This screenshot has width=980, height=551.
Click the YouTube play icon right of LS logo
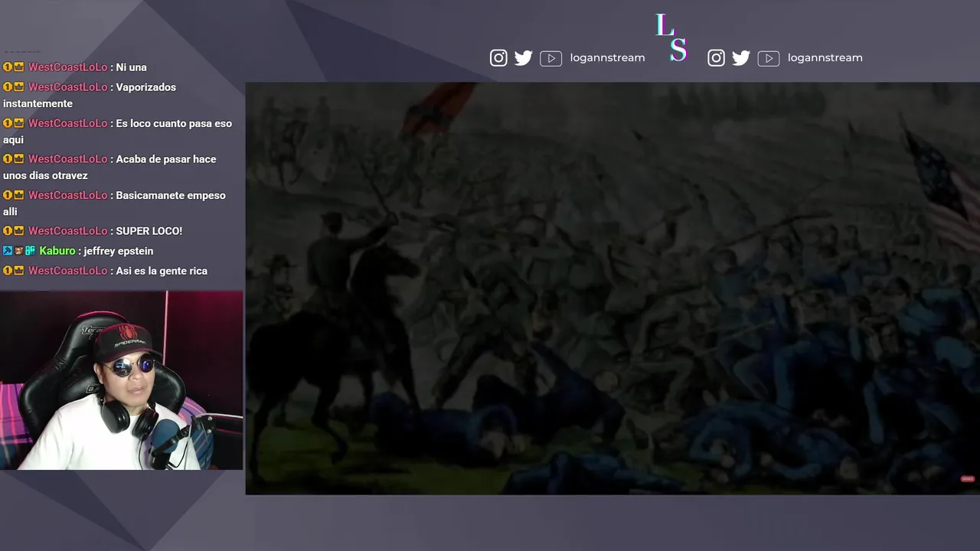tap(768, 58)
